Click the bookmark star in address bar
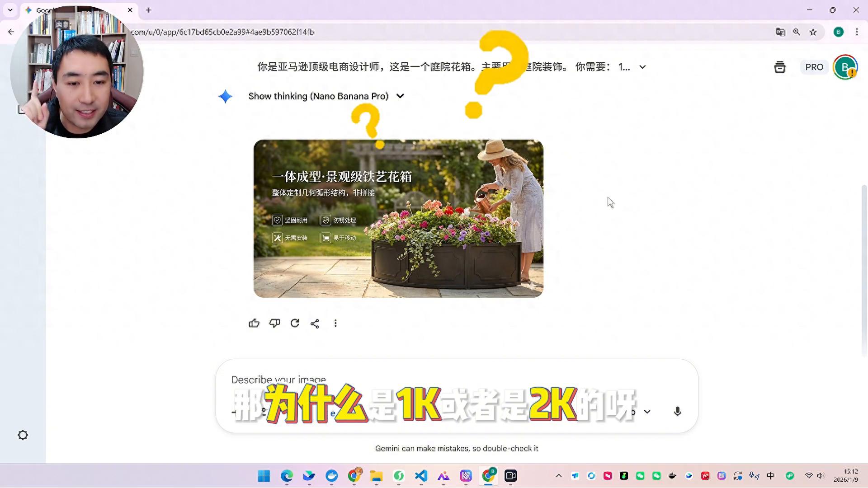 [x=813, y=32]
